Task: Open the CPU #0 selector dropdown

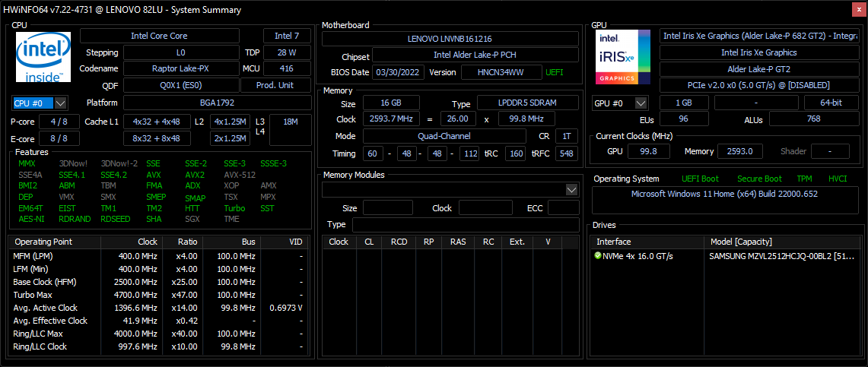Action: (61, 103)
